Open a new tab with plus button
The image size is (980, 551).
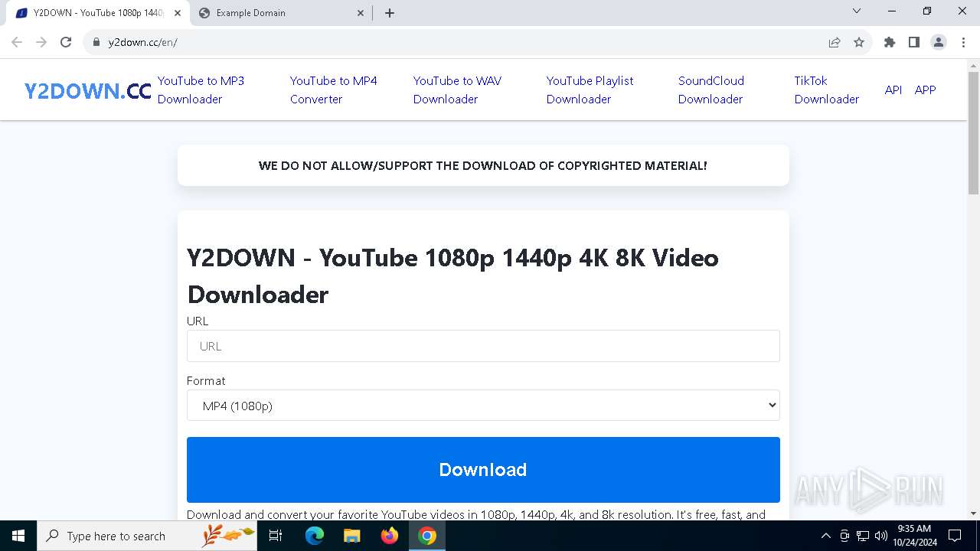390,13
